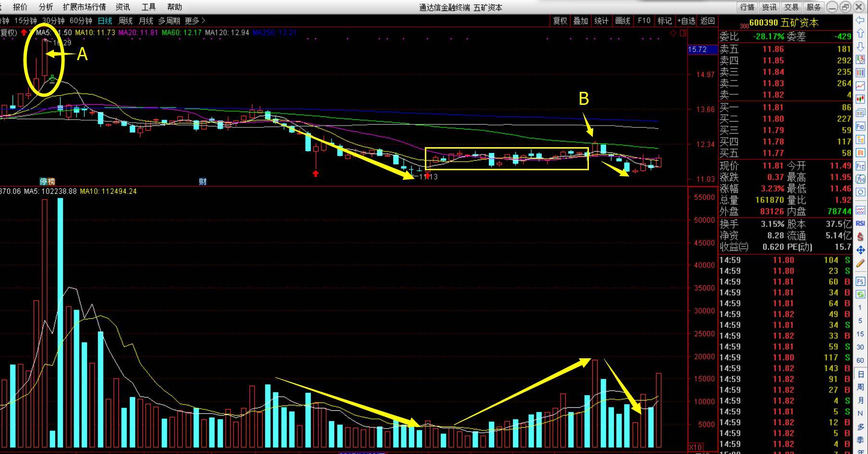Open the orange 自 self-select stock icon

[x=860, y=153]
